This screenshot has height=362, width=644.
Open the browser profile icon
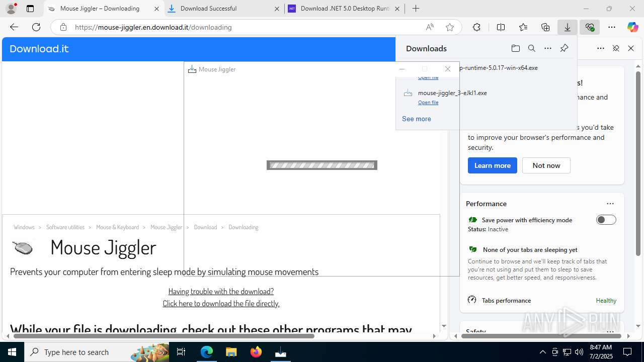click(x=11, y=9)
